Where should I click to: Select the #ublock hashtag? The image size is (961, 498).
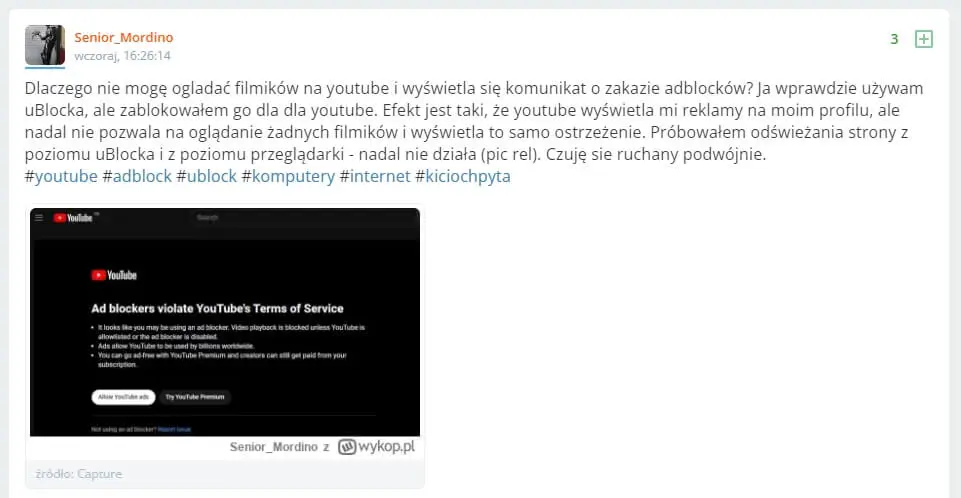coord(206,176)
